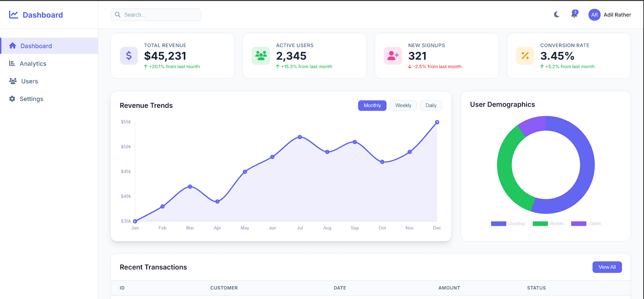Click the purple Tablet donut segment
This screenshot has height=299, width=644.
tap(534, 125)
